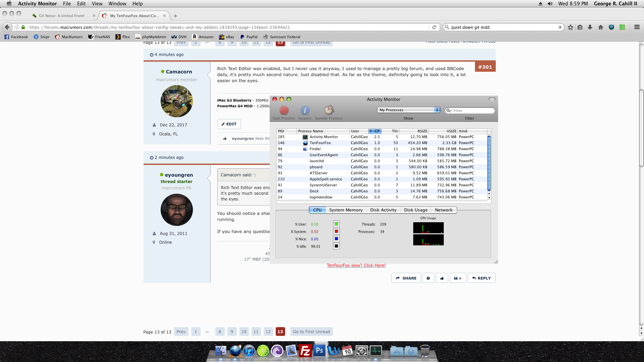Switch to the System Memory tab
The height and width of the screenshot is (362, 644).
(346, 210)
